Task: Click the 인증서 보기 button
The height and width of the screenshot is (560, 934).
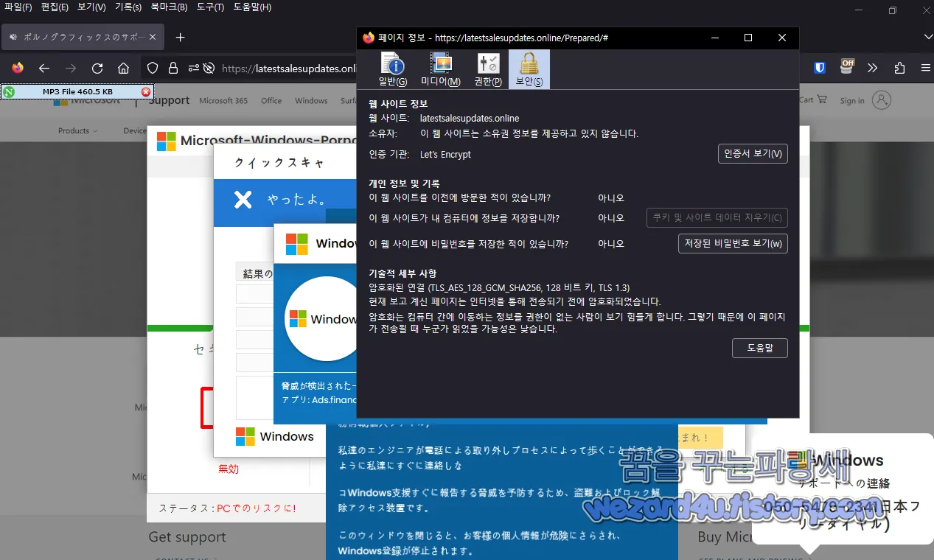Action: click(x=753, y=153)
